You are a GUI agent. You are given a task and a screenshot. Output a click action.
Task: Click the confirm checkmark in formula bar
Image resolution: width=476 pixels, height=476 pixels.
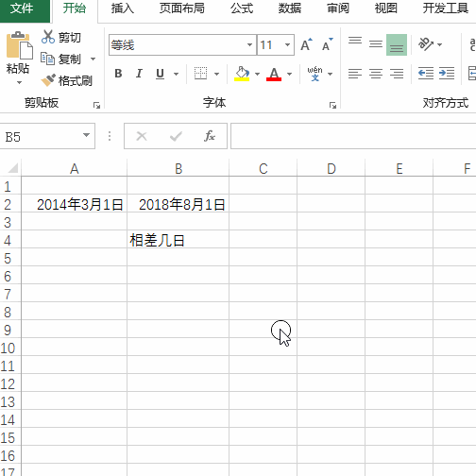pos(176,136)
